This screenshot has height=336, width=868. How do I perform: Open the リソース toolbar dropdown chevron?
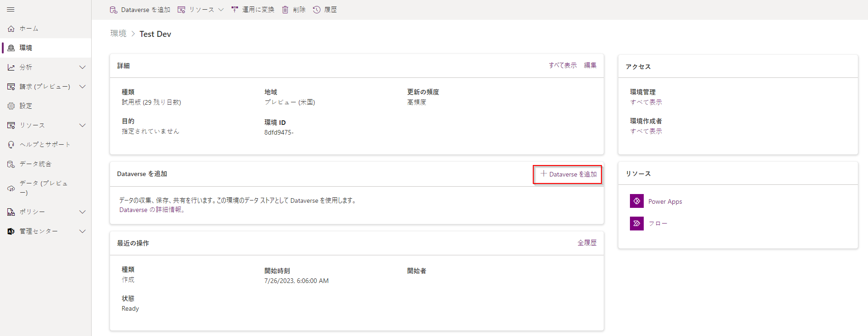[x=221, y=10]
